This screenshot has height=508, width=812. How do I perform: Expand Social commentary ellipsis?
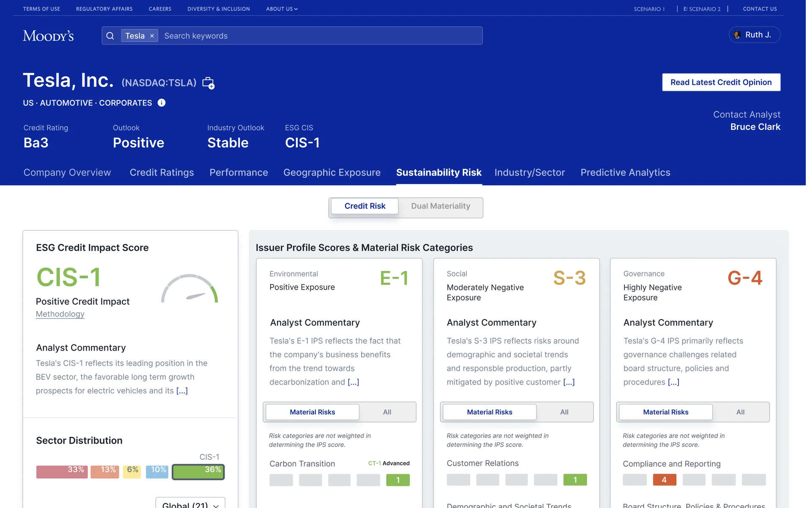click(x=569, y=382)
